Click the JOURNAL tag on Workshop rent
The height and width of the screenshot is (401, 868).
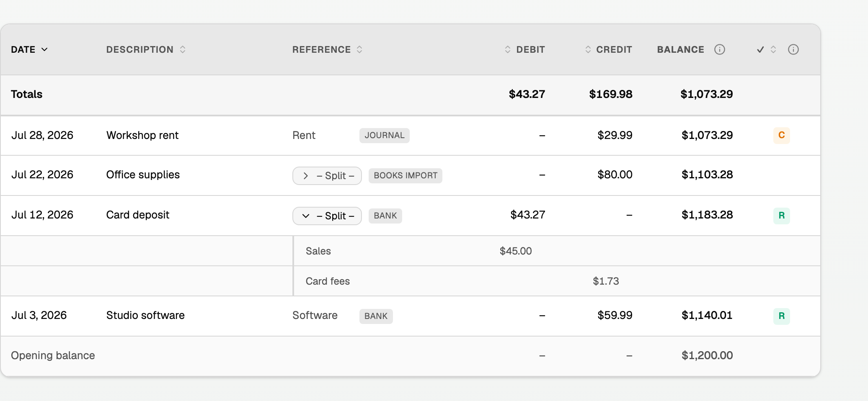(x=384, y=135)
